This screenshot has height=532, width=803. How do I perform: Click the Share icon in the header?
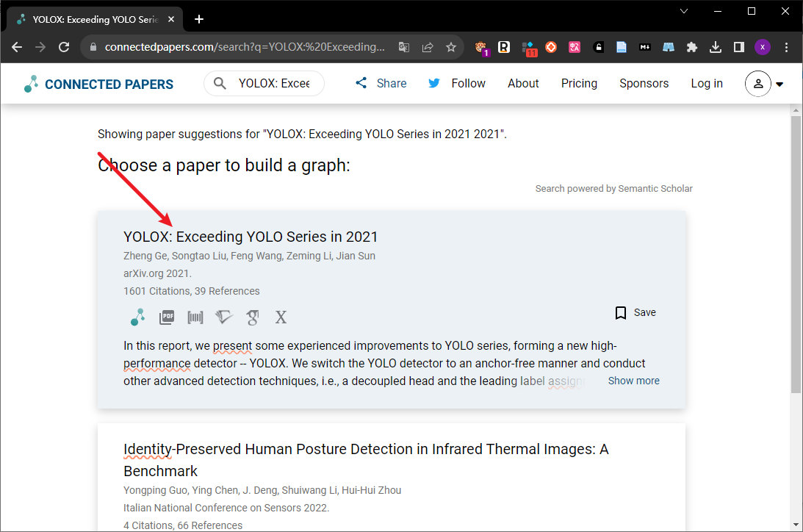pyautogui.click(x=361, y=83)
